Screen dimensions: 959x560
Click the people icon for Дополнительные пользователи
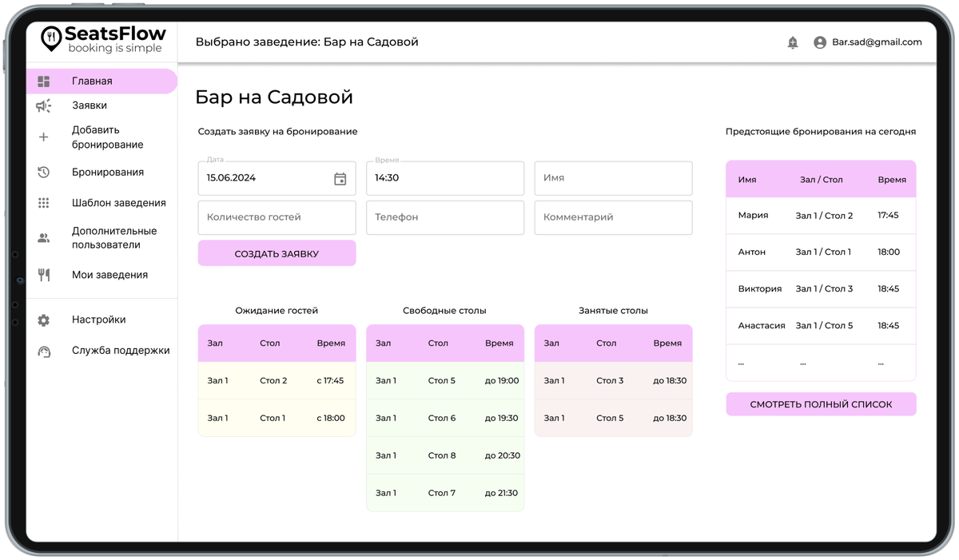tap(44, 238)
